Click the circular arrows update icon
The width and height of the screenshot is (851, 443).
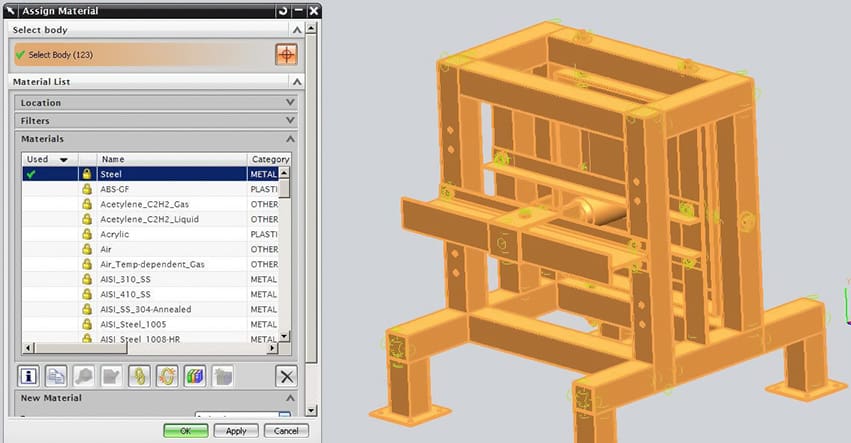pos(166,375)
